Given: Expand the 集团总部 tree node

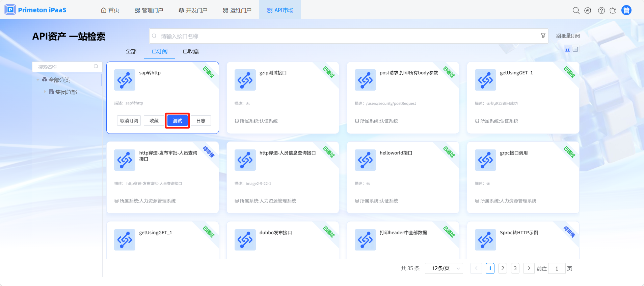Looking at the screenshot, I should (x=45, y=92).
